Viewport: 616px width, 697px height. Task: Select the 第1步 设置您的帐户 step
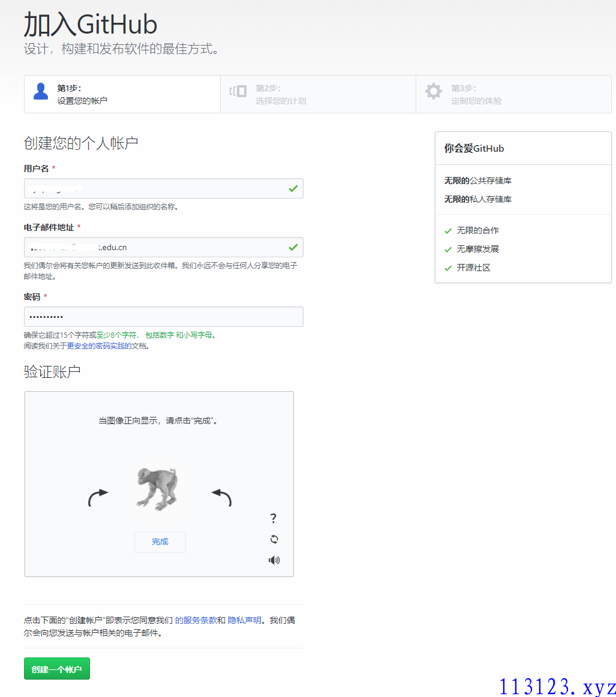pos(122,94)
